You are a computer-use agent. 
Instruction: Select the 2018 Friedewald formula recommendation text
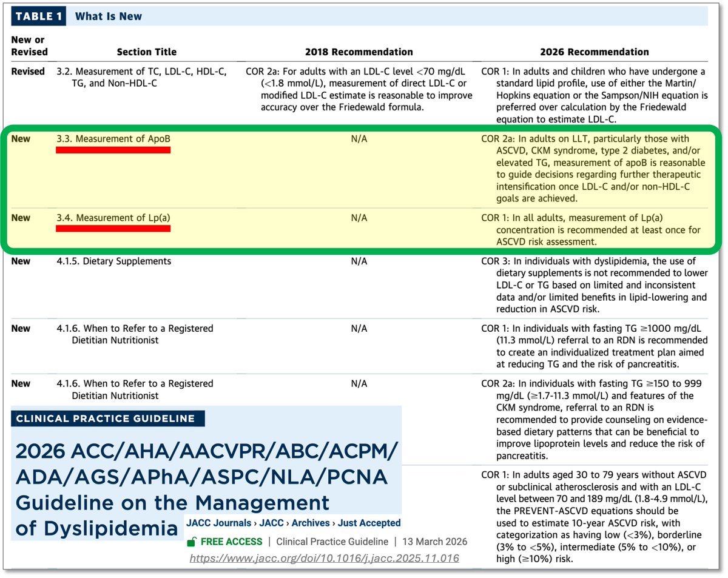pos(359,89)
